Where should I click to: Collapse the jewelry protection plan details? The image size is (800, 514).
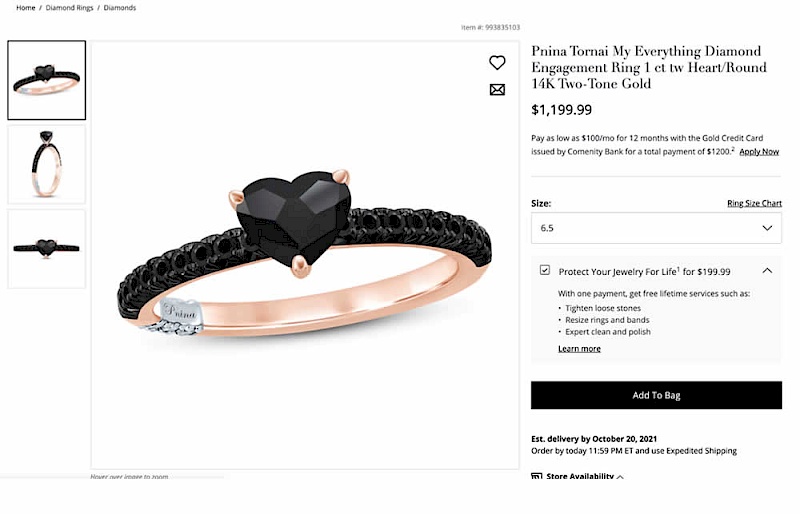tap(767, 270)
